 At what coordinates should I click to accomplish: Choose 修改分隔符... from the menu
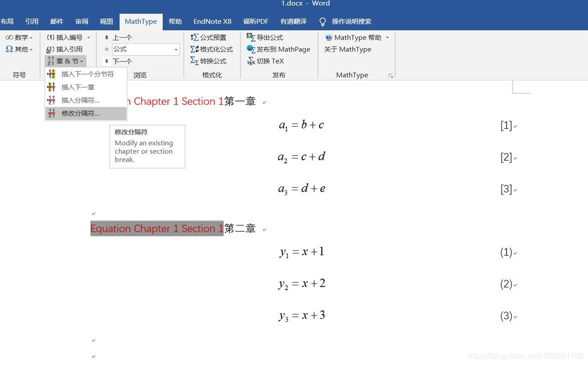tap(86, 114)
